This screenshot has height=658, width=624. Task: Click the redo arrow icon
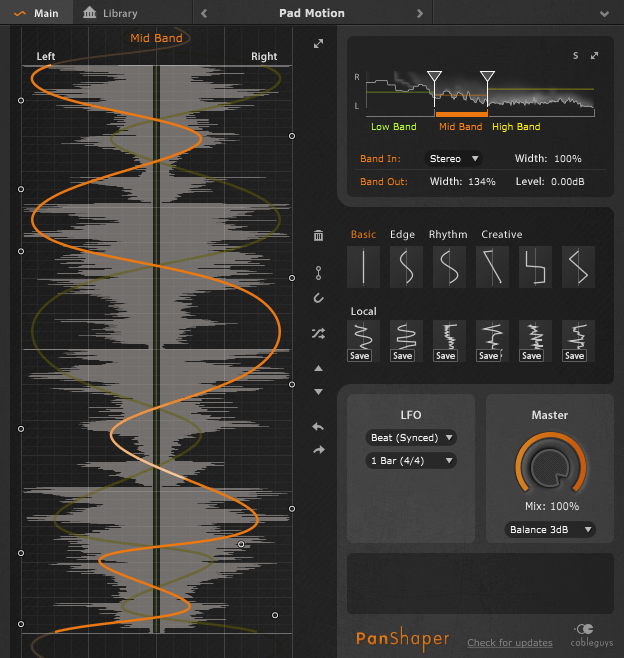(319, 450)
